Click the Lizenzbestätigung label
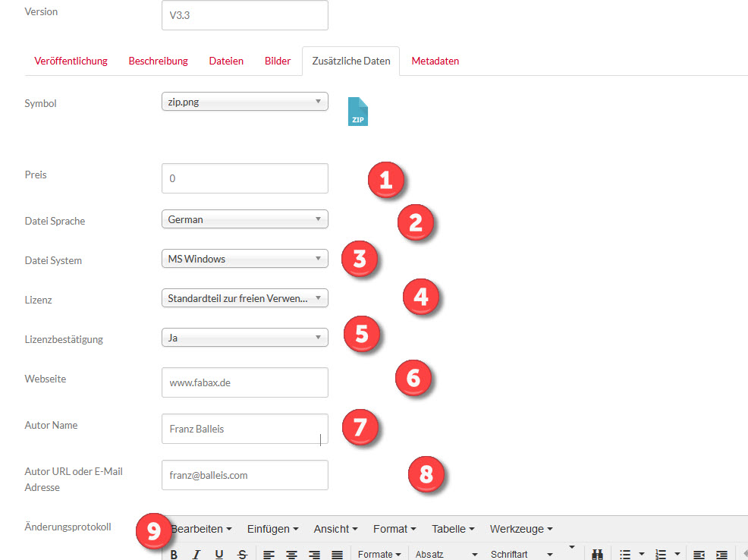748x560 pixels. click(x=64, y=340)
